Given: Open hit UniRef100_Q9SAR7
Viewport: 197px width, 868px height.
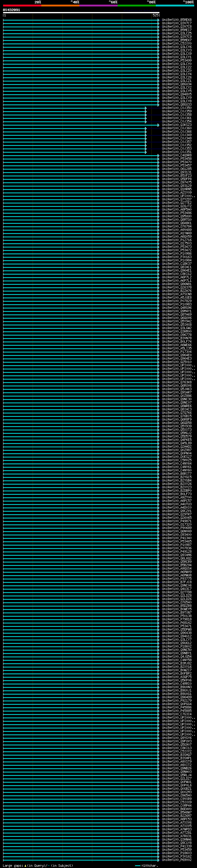Looking at the screenshot, I should 176,393.
